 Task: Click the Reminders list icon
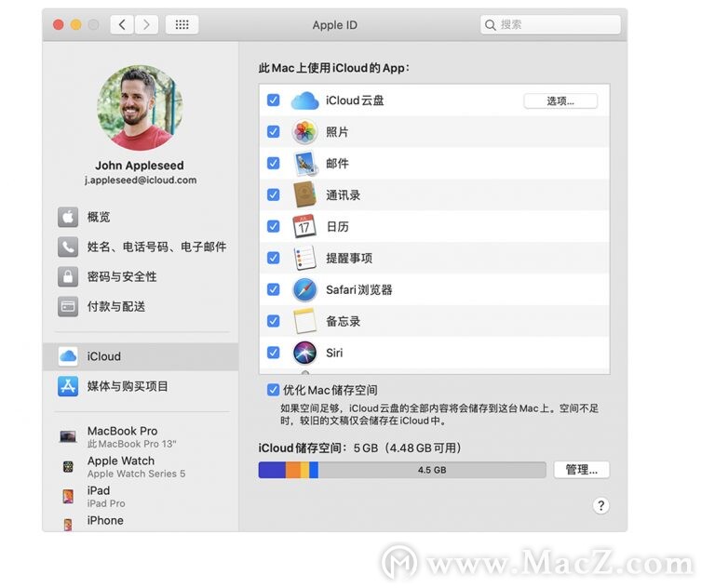304,258
